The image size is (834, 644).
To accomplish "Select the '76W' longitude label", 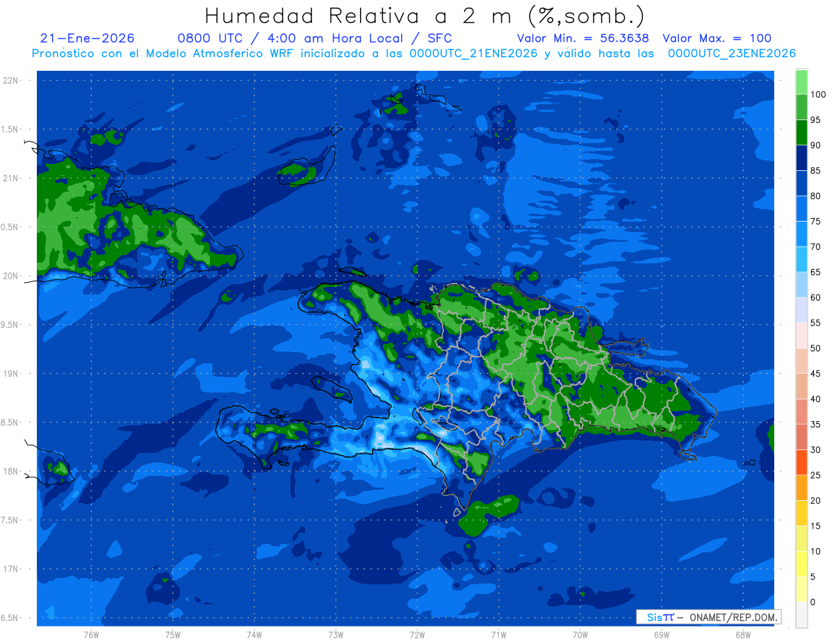I will [x=91, y=634].
